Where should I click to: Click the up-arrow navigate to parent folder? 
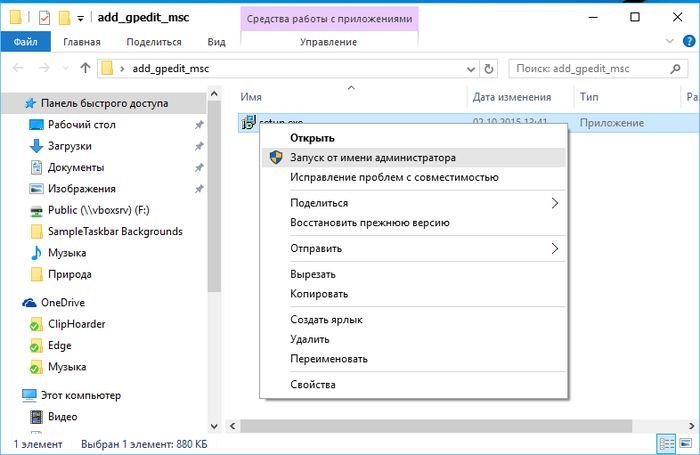point(84,69)
